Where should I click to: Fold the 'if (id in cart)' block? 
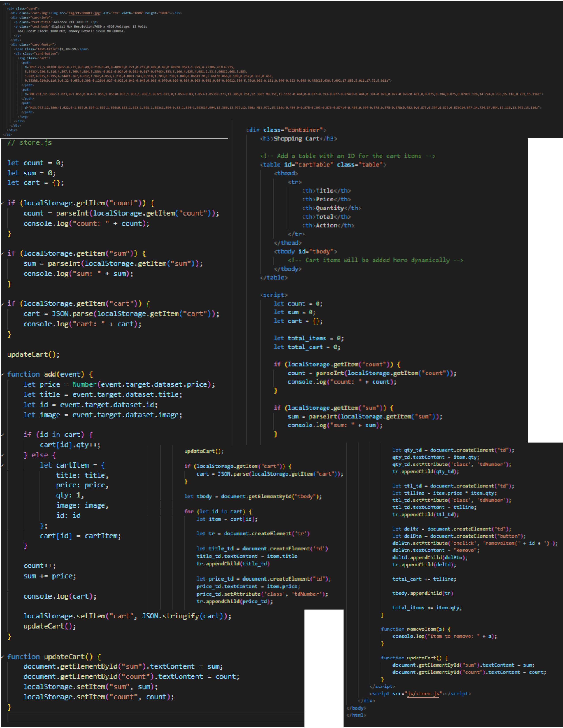(x=2, y=435)
